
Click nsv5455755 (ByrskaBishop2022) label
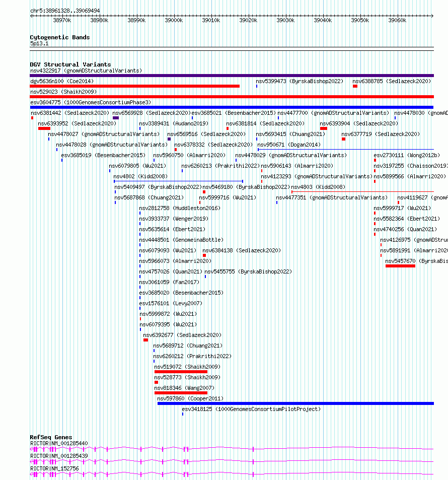248,271
